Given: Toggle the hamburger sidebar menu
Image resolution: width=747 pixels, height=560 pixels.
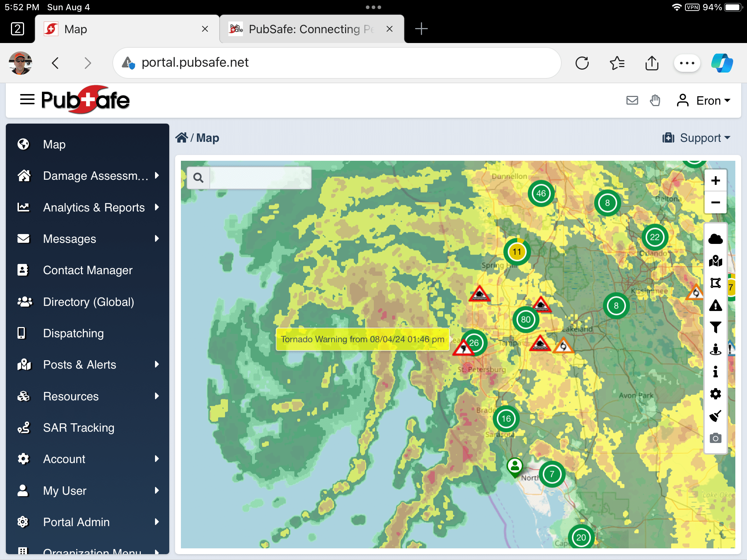Looking at the screenshot, I should click(27, 99).
